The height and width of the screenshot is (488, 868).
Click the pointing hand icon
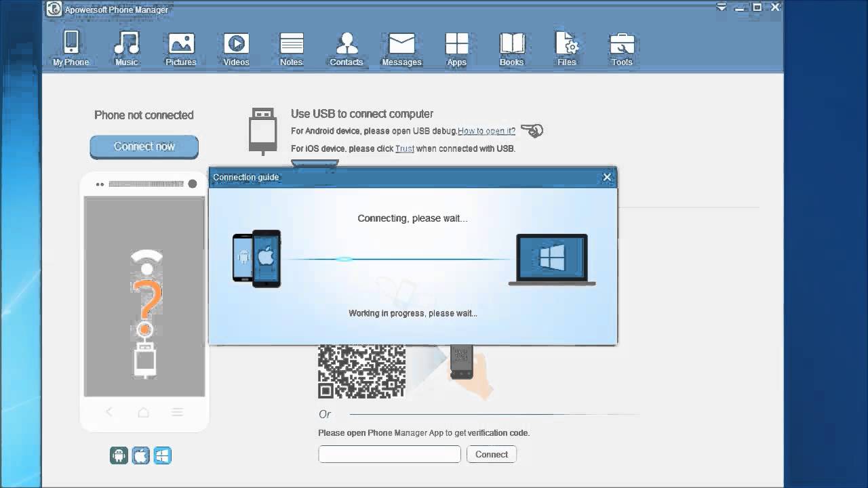tap(532, 130)
